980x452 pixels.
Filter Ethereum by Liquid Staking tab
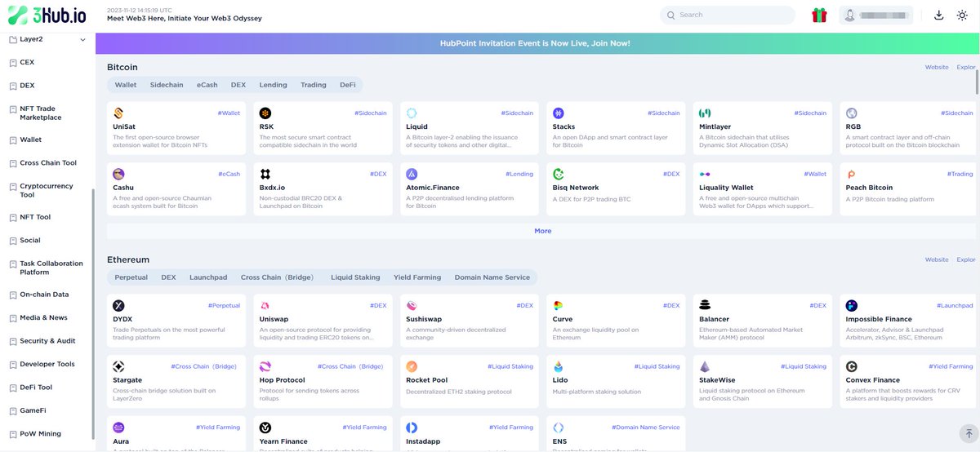(355, 277)
